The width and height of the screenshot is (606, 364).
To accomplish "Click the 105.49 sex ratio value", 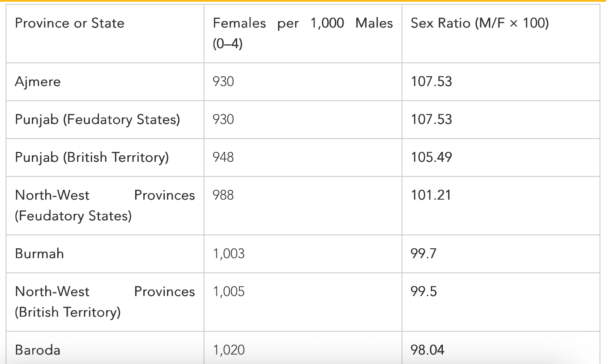I will coord(431,157).
